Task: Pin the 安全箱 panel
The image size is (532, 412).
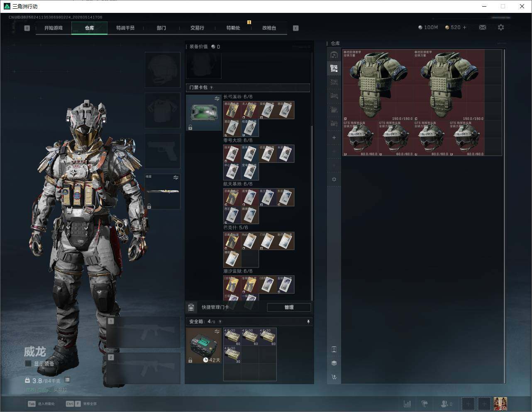Action: click(308, 321)
